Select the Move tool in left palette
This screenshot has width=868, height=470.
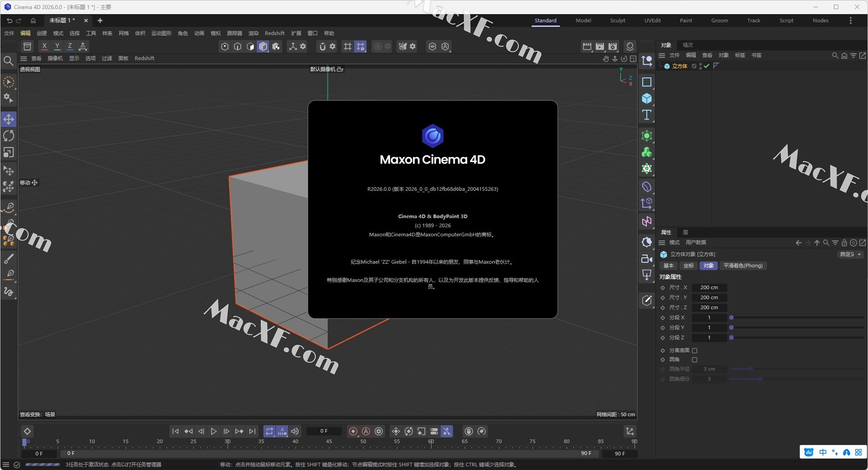[9, 119]
